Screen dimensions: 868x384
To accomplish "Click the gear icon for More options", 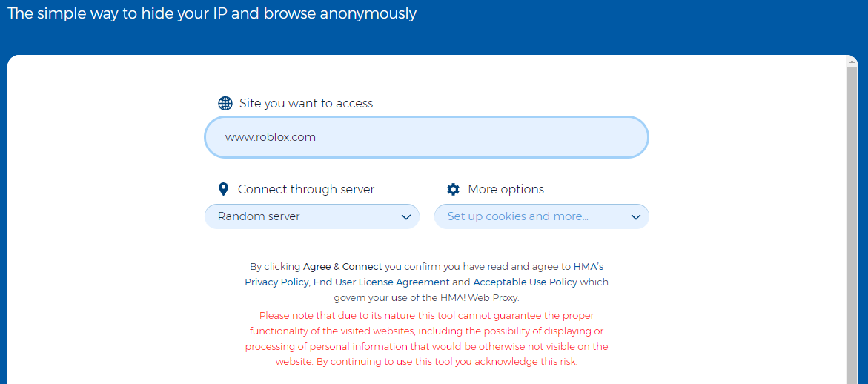I will click(x=454, y=189).
